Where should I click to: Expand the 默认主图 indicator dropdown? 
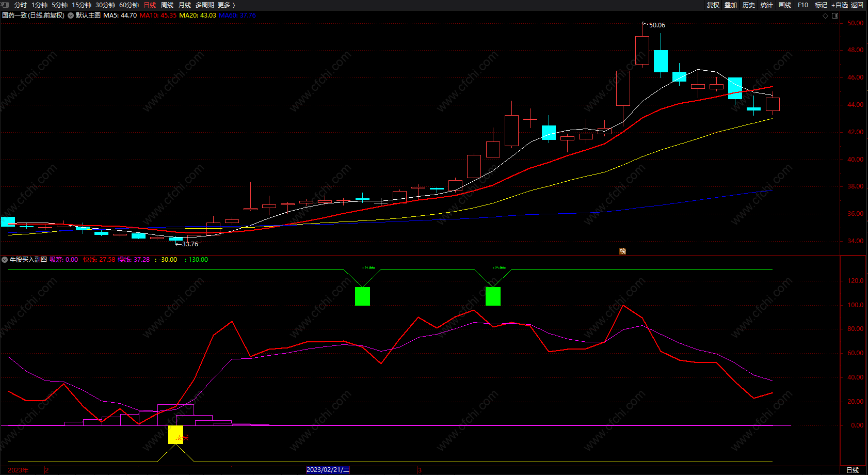(71, 15)
